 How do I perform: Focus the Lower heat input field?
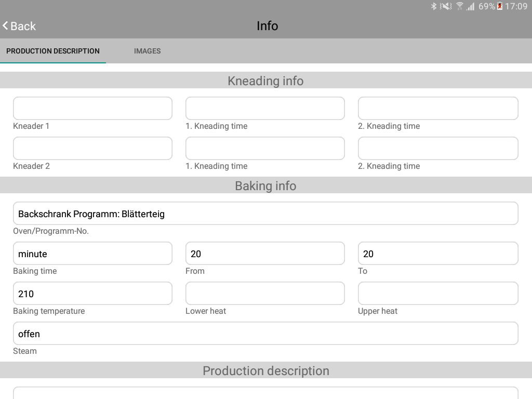265,294
